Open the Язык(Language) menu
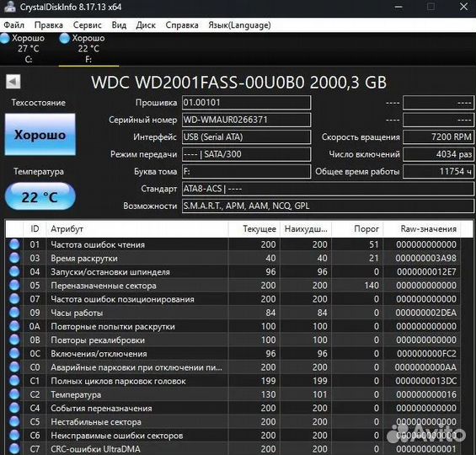Image resolution: width=476 pixels, height=455 pixels. pyautogui.click(x=239, y=25)
